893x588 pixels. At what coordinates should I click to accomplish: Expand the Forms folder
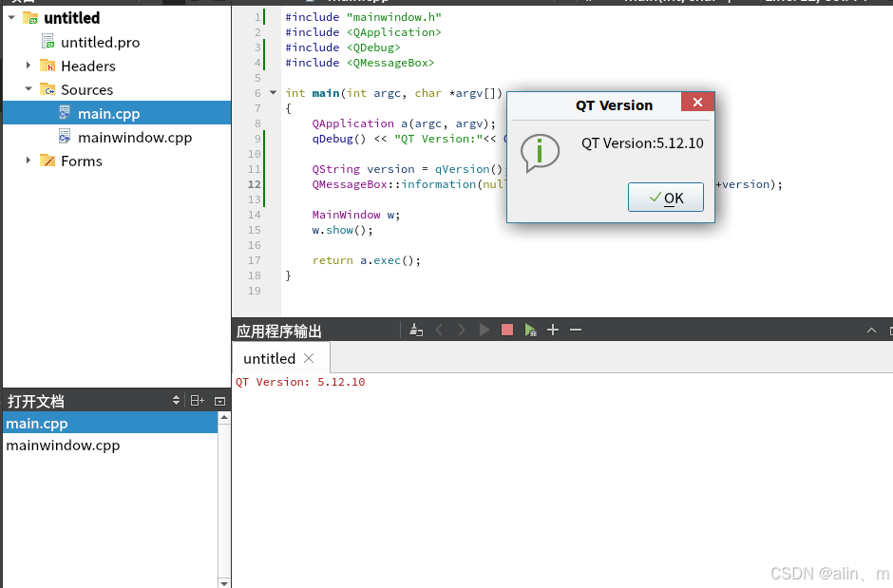(x=28, y=161)
